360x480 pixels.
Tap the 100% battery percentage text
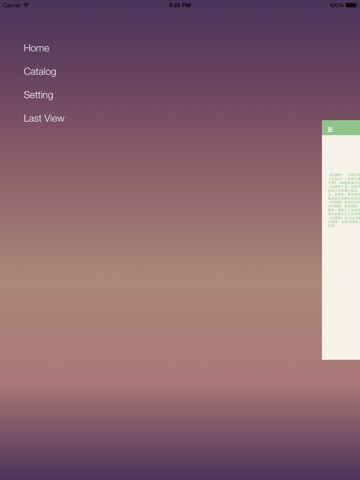(337, 5)
